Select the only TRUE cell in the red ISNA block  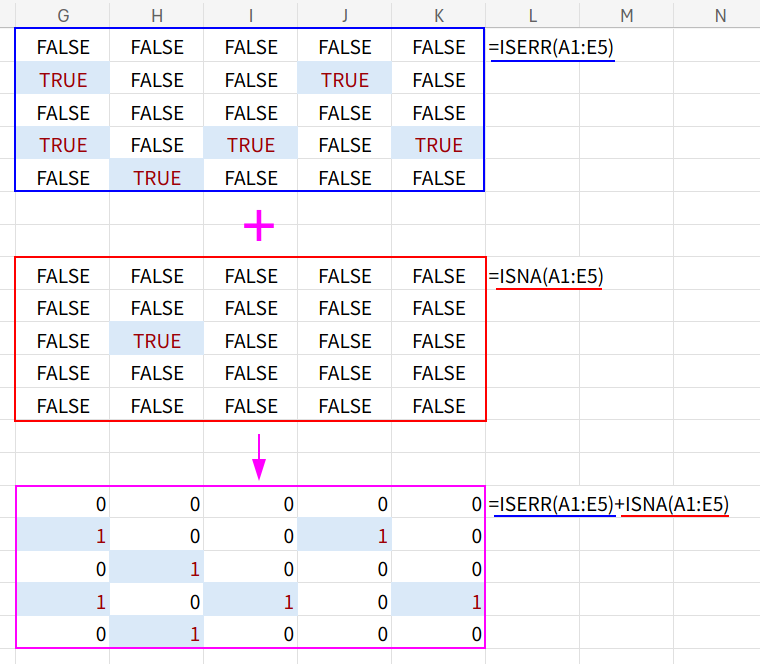(x=157, y=341)
